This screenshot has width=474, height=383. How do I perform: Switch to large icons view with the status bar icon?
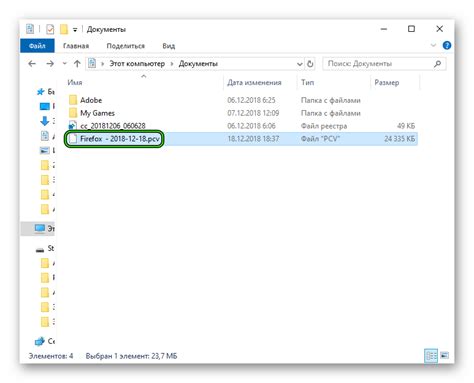pos(445,355)
